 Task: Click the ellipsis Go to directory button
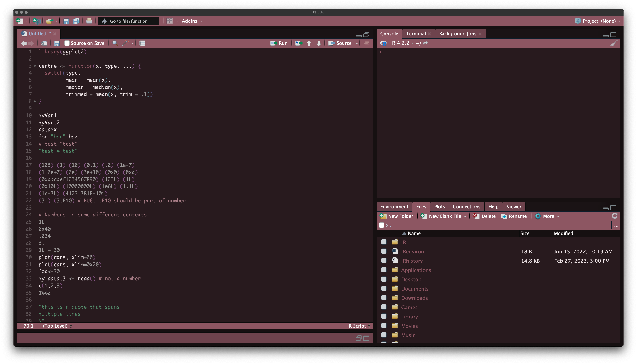point(616,226)
